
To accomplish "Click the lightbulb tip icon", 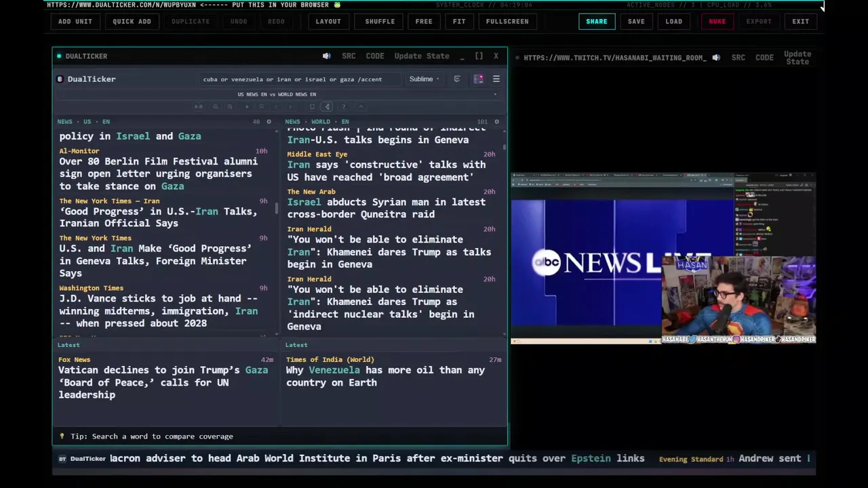I will [x=62, y=436].
